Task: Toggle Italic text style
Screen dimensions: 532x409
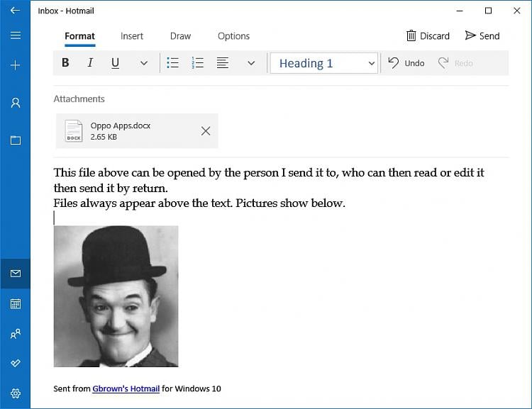Action: point(90,63)
